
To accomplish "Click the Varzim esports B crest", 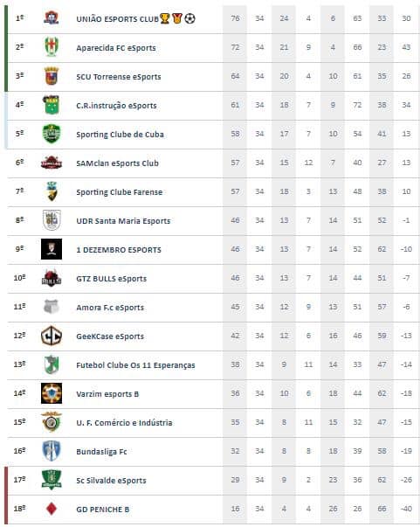I will [52, 393].
